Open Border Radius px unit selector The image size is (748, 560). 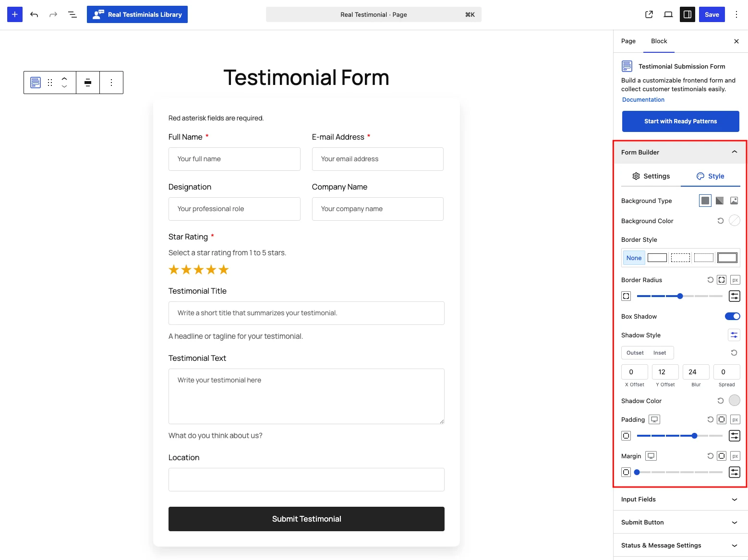coord(735,280)
